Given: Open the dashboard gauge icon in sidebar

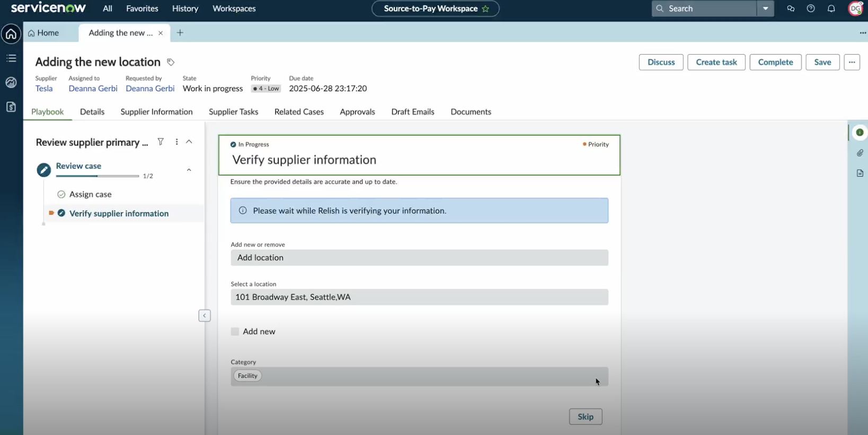Looking at the screenshot, I should tap(11, 83).
